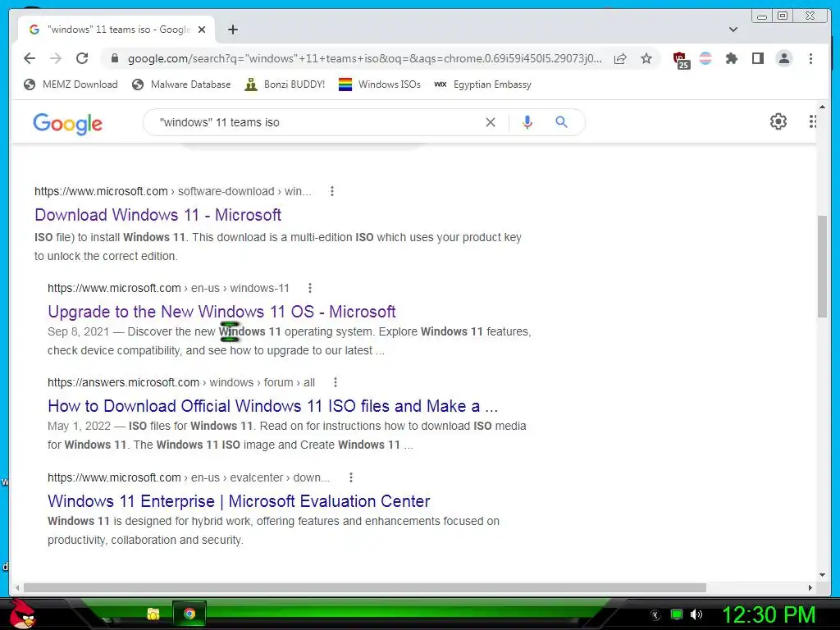Show hidden system tray icons

(x=655, y=615)
